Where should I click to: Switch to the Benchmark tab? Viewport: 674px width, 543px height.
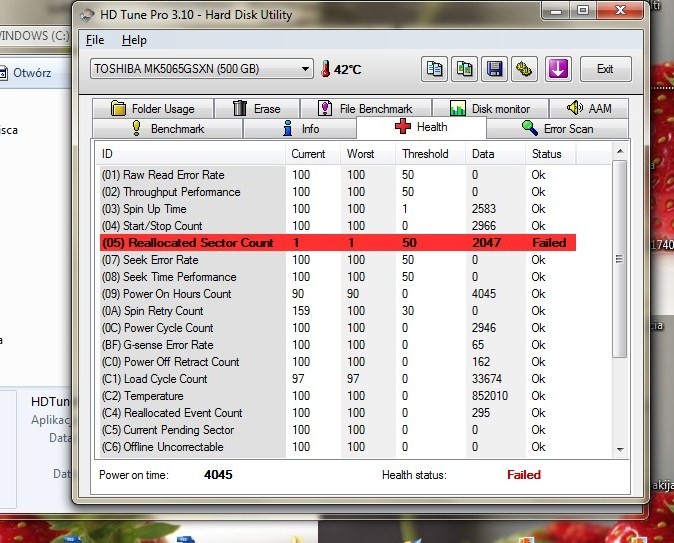click(x=168, y=129)
